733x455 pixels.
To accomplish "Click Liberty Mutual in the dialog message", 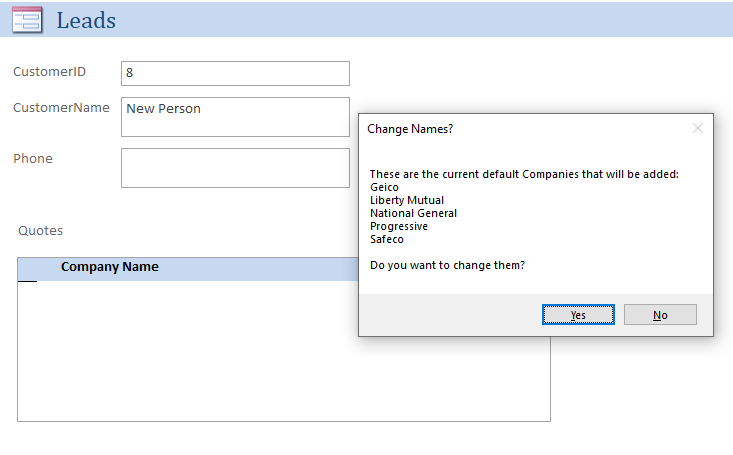I will tap(407, 200).
